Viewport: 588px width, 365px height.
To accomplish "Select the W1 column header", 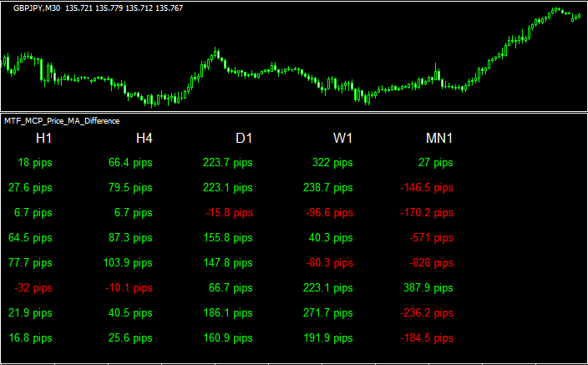I will point(343,138).
